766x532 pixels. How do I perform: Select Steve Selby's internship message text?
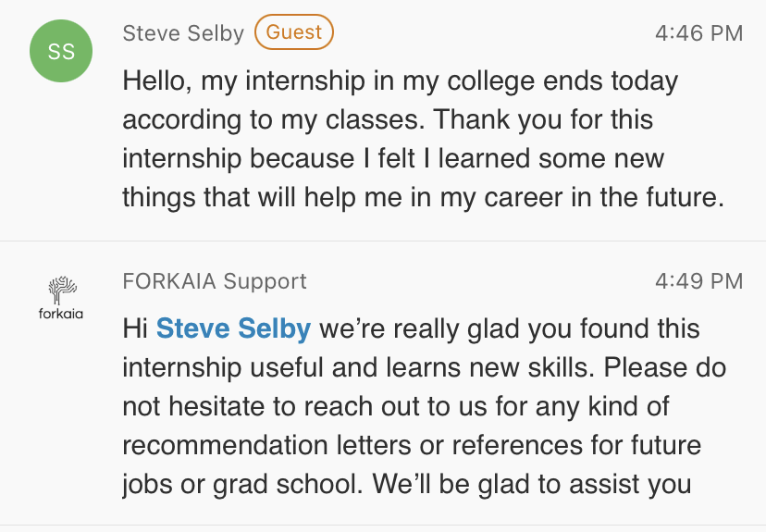coord(421,139)
